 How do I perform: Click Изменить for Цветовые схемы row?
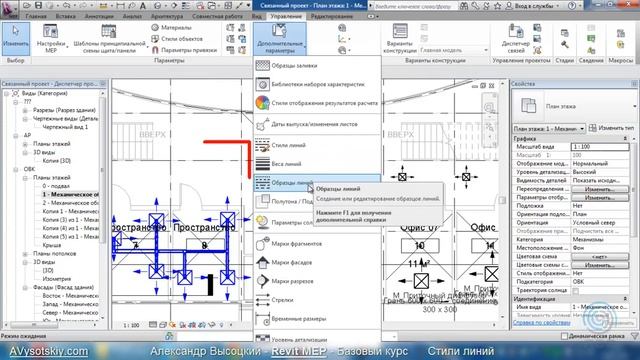coord(600,265)
